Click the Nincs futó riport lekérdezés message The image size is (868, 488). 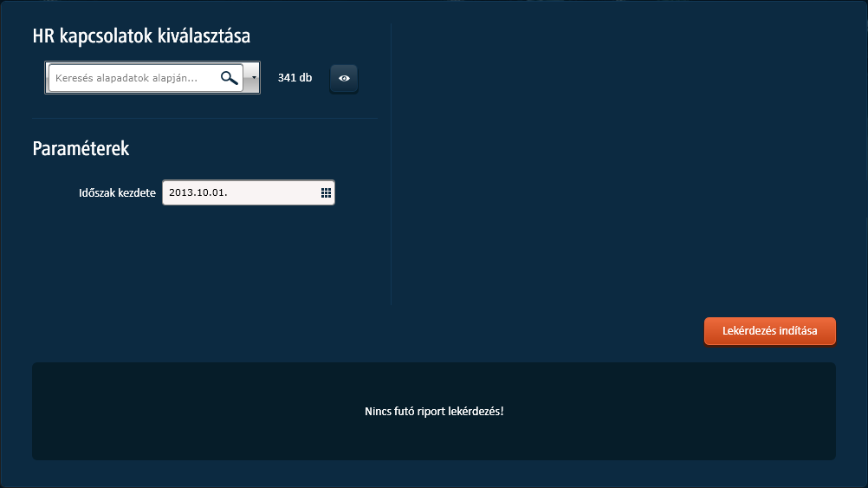tap(434, 411)
